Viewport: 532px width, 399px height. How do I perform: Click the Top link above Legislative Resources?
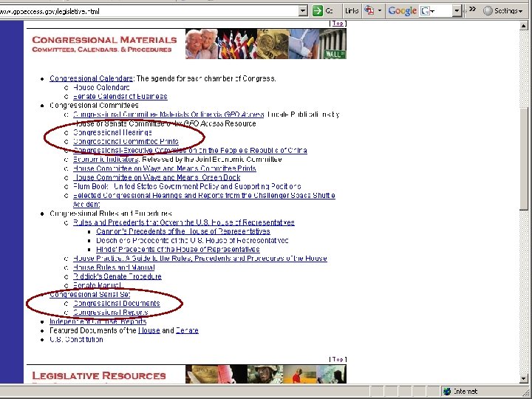pos(338,359)
